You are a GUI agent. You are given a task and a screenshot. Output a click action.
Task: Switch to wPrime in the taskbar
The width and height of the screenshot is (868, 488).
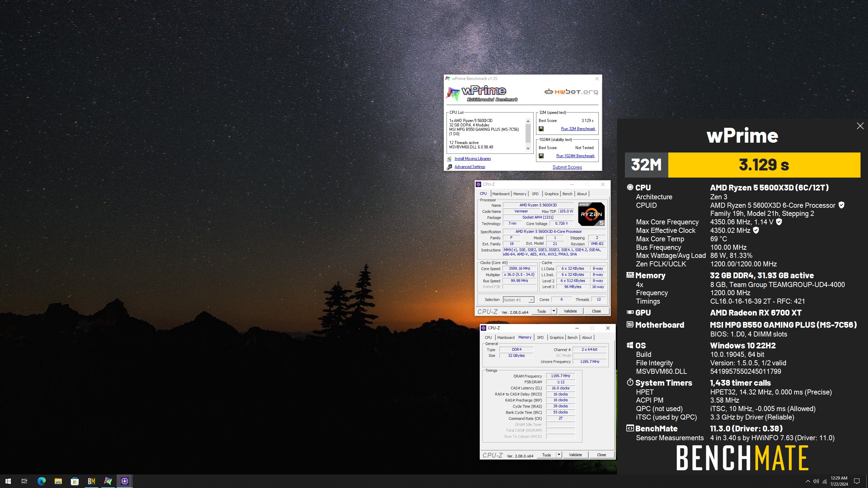coord(108,481)
